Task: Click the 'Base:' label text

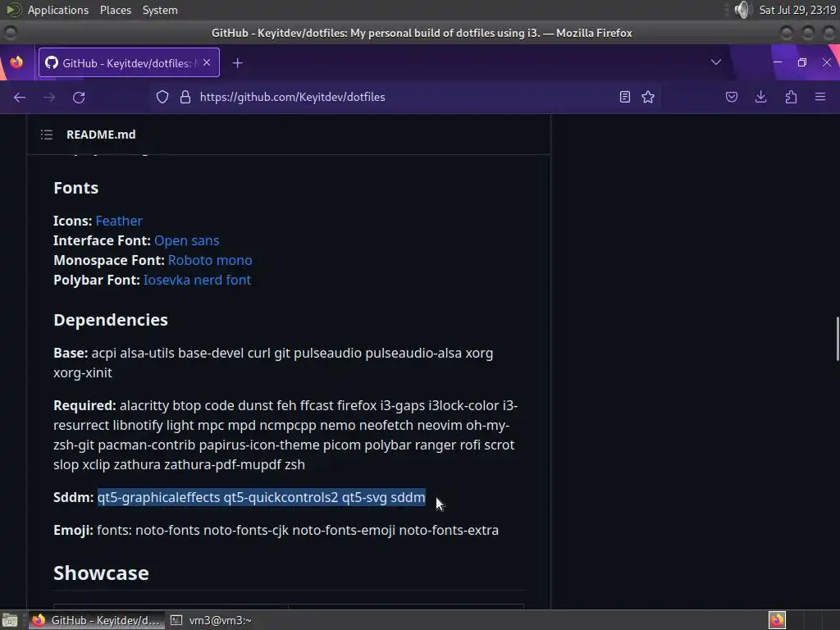Action: [71, 353]
